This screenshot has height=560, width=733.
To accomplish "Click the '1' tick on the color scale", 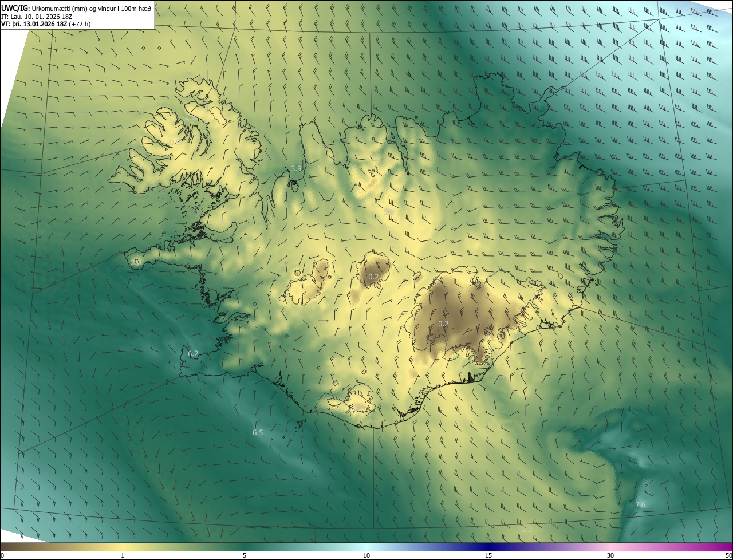I will point(123,555).
